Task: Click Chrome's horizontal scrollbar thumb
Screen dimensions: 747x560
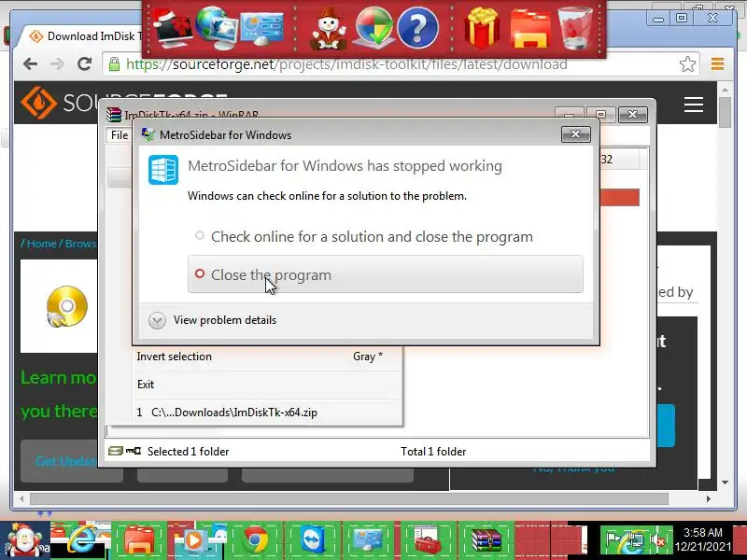Action: point(348,498)
